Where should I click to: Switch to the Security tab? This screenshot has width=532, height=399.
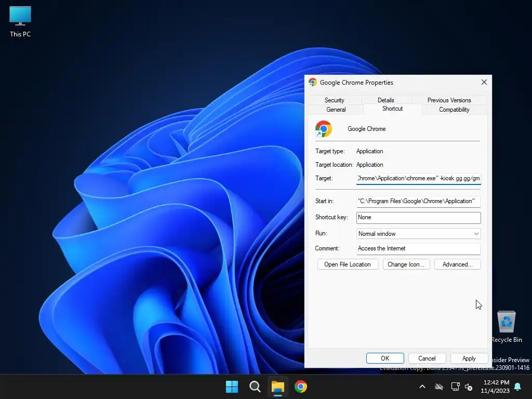pyautogui.click(x=334, y=100)
